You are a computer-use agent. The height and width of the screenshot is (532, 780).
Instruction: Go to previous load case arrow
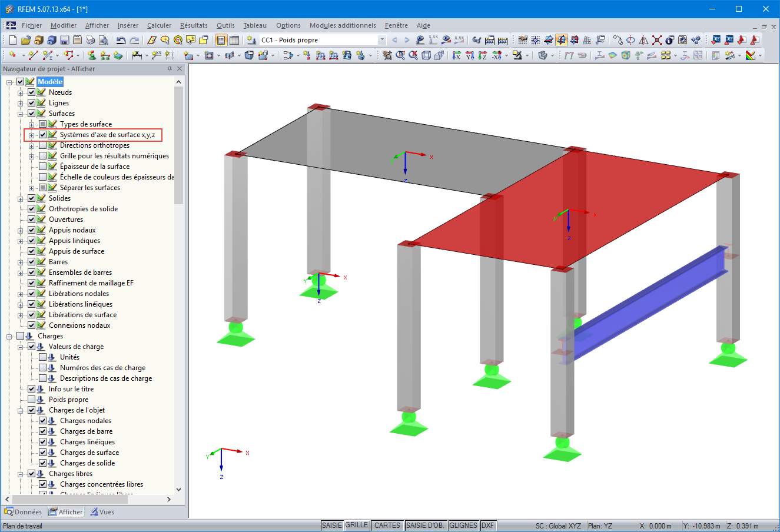click(394, 40)
